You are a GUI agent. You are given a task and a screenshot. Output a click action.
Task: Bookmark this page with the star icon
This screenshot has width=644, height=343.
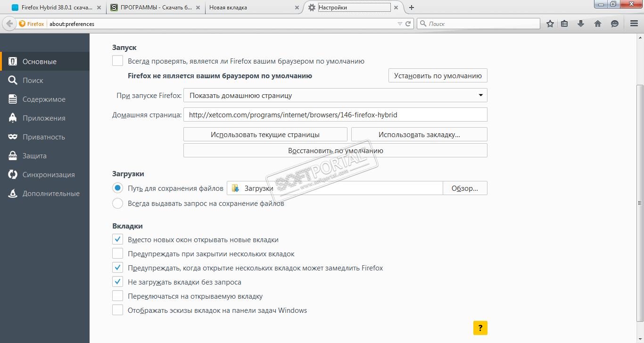pos(550,24)
